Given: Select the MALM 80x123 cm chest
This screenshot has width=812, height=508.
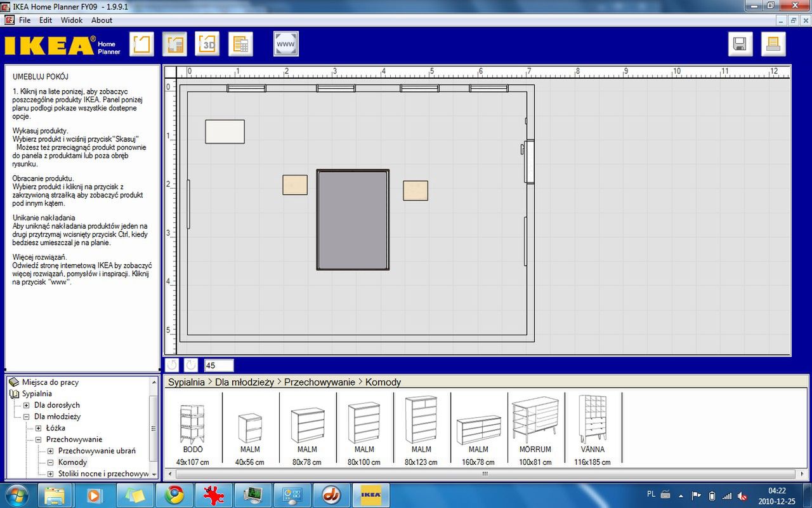Looking at the screenshot, I should click(x=421, y=430).
